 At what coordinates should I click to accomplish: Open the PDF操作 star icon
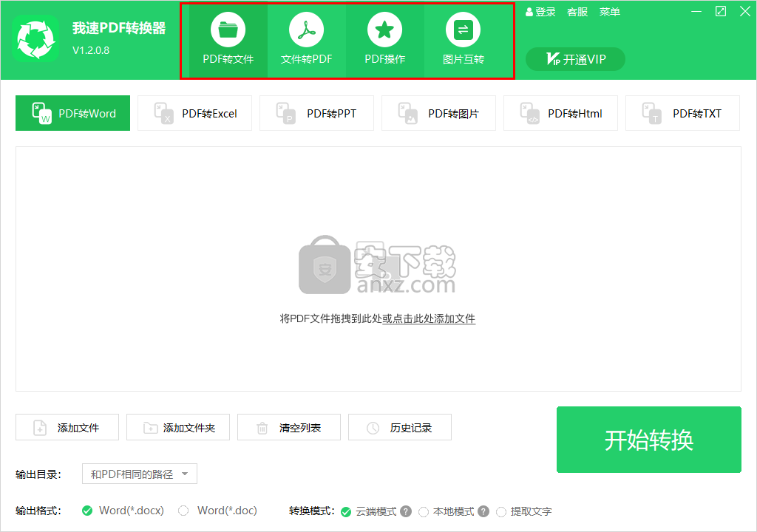tap(384, 30)
